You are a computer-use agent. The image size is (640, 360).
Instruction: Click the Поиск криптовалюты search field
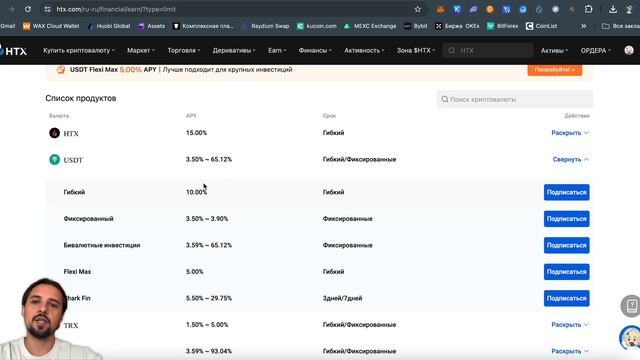click(x=515, y=99)
